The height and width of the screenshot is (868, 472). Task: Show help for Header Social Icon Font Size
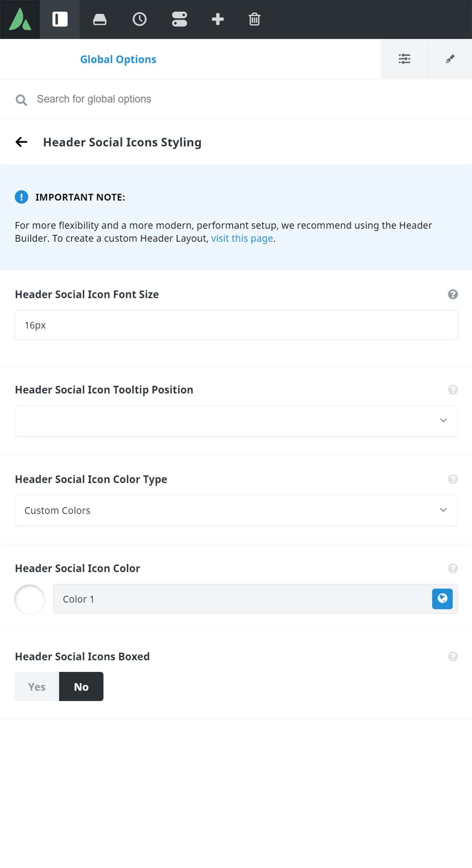(453, 294)
